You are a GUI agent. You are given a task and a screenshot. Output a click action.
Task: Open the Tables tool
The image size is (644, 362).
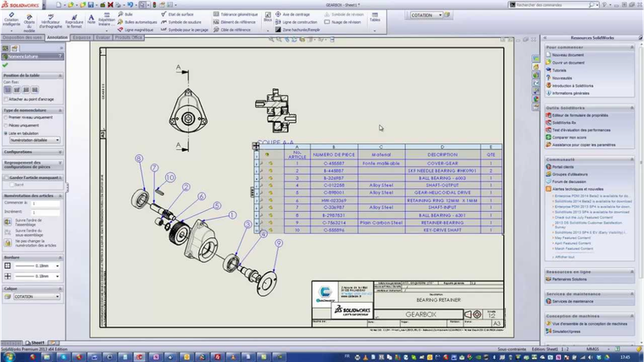click(x=374, y=18)
